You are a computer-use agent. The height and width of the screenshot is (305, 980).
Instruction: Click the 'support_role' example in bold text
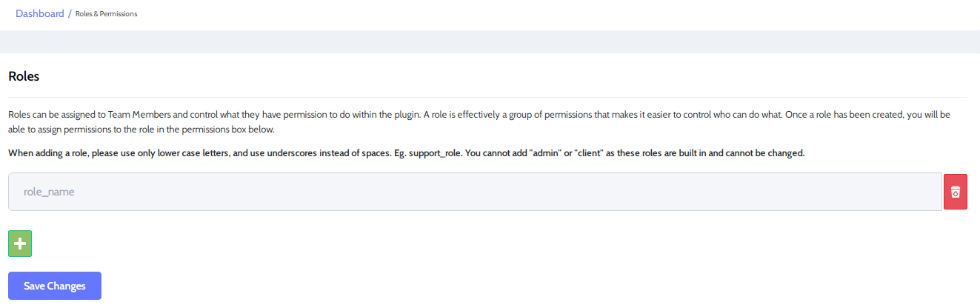[x=432, y=153]
